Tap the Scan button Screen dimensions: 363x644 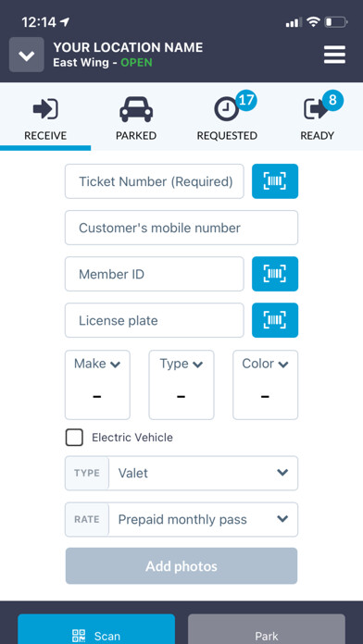coord(96,629)
